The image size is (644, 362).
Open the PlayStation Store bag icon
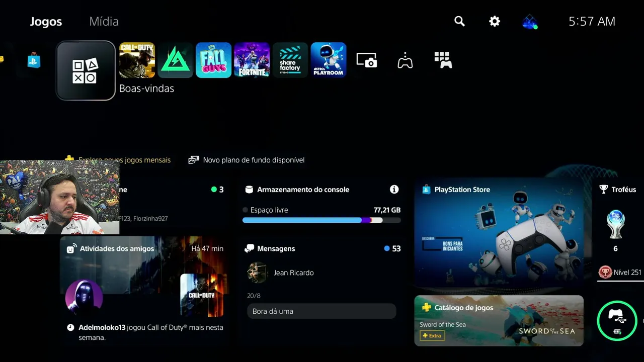click(x=34, y=60)
